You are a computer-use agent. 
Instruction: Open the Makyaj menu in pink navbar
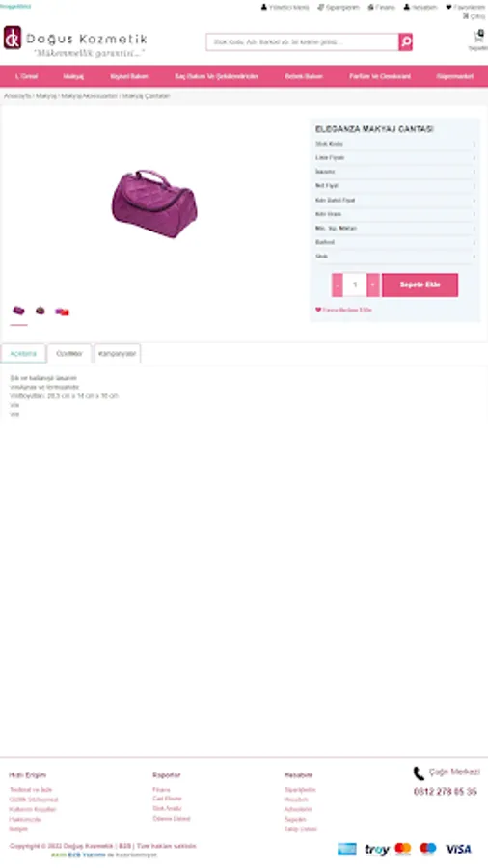click(73, 76)
